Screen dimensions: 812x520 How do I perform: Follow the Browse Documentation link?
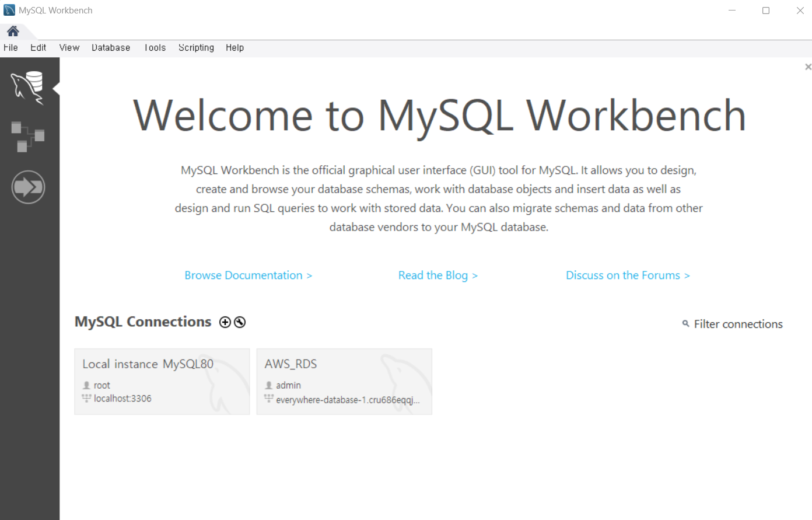tap(248, 275)
